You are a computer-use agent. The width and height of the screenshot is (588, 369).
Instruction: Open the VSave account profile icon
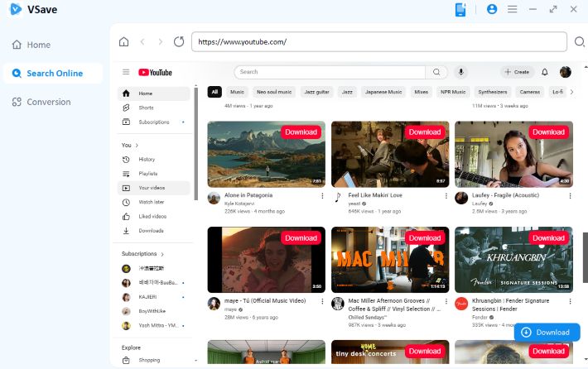(x=492, y=9)
